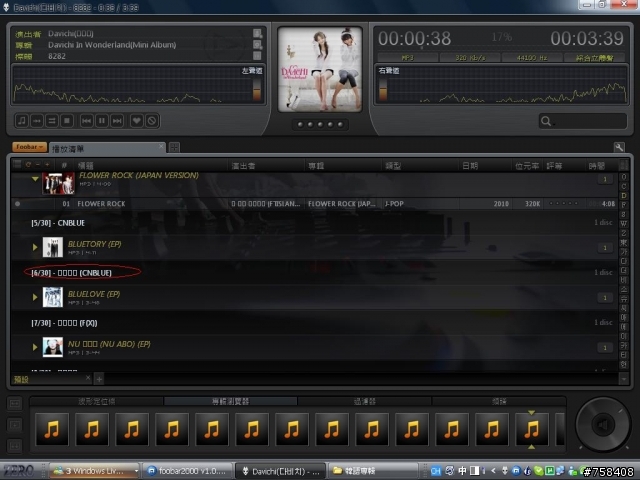Switch to the 頻譜 panel tab
The height and width of the screenshot is (480, 640).
[499, 402]
